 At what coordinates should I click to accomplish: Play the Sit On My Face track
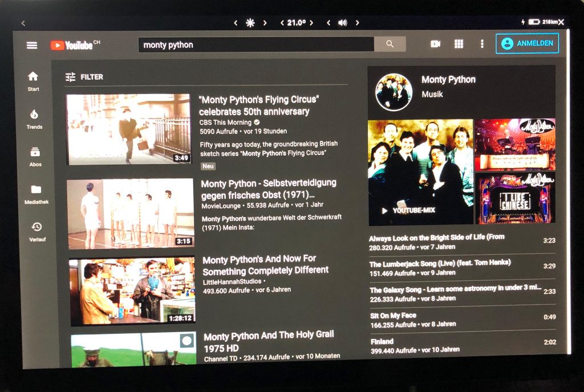pyautogui.click(x=463, y=319)
